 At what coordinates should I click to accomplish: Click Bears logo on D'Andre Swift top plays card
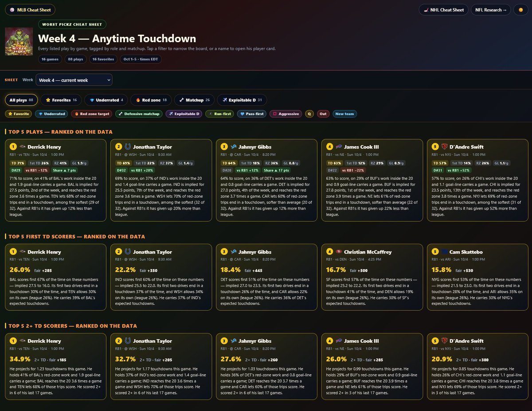click(x=444, y=147)
